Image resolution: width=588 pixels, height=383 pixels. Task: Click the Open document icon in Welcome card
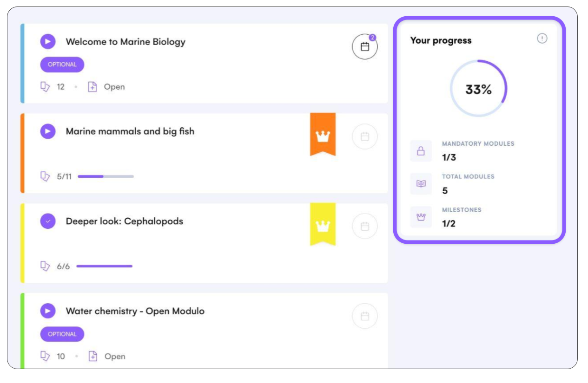(x=92, y=87)
